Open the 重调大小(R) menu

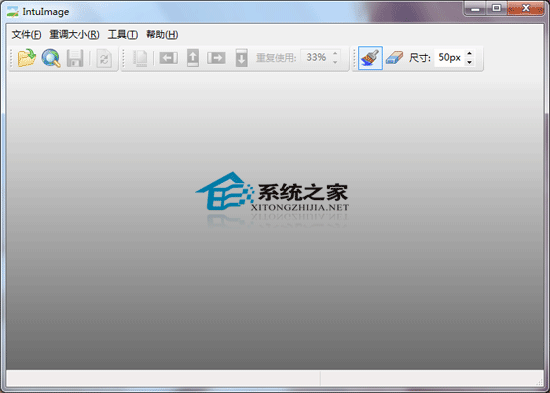click(x=74, y=34)
